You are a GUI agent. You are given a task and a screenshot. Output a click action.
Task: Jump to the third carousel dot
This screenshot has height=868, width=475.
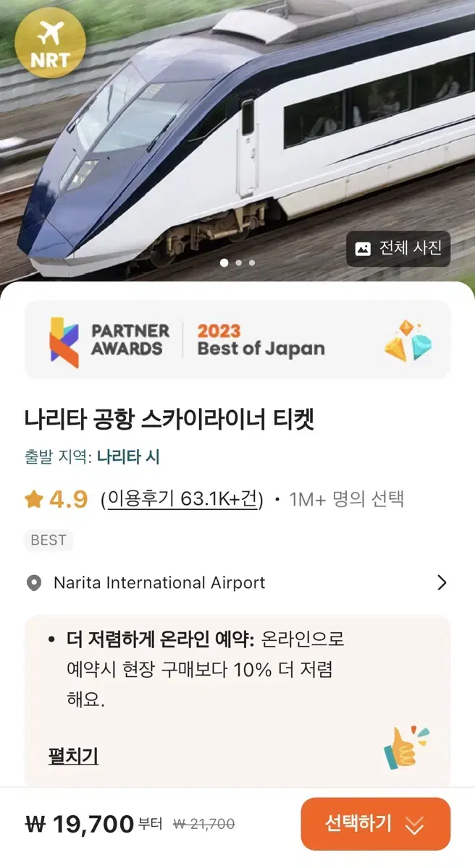251,263
